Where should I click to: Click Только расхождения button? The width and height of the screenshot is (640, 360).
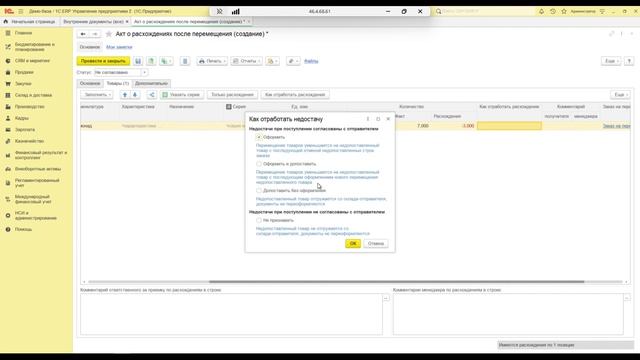[x=232, y=95]
